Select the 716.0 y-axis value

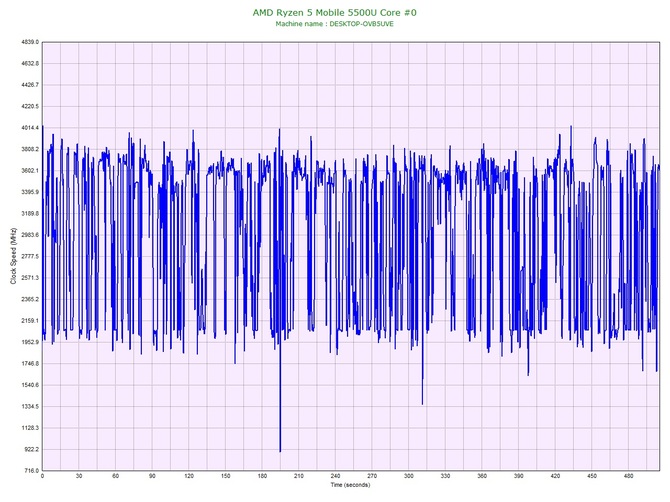click(x=31, y=471)
